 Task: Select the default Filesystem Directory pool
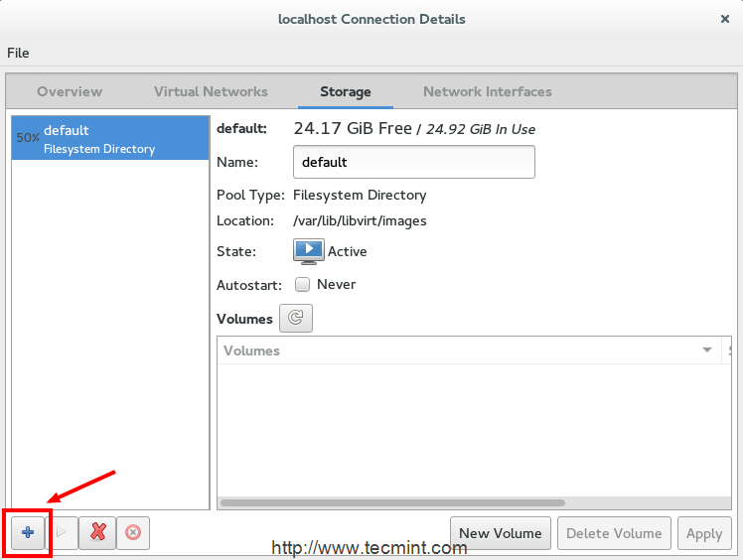tap(110, 138)
